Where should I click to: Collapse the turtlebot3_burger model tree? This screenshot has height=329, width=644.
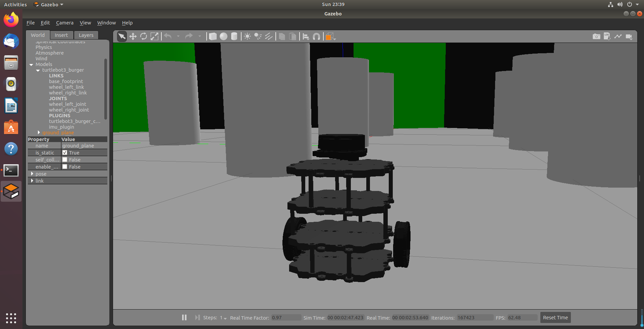tap(38, 70)
